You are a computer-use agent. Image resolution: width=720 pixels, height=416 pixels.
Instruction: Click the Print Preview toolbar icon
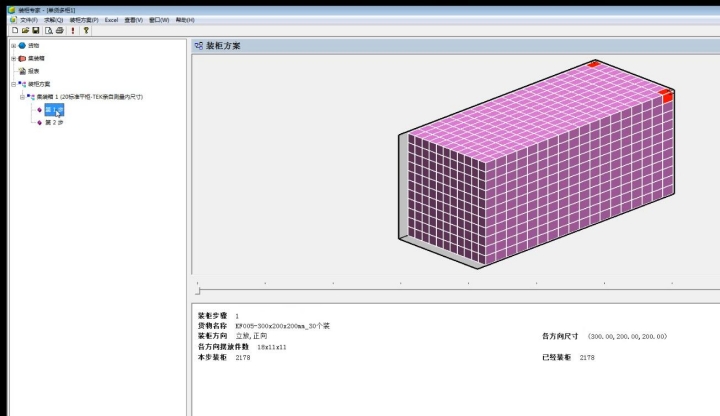coord(49,31)
